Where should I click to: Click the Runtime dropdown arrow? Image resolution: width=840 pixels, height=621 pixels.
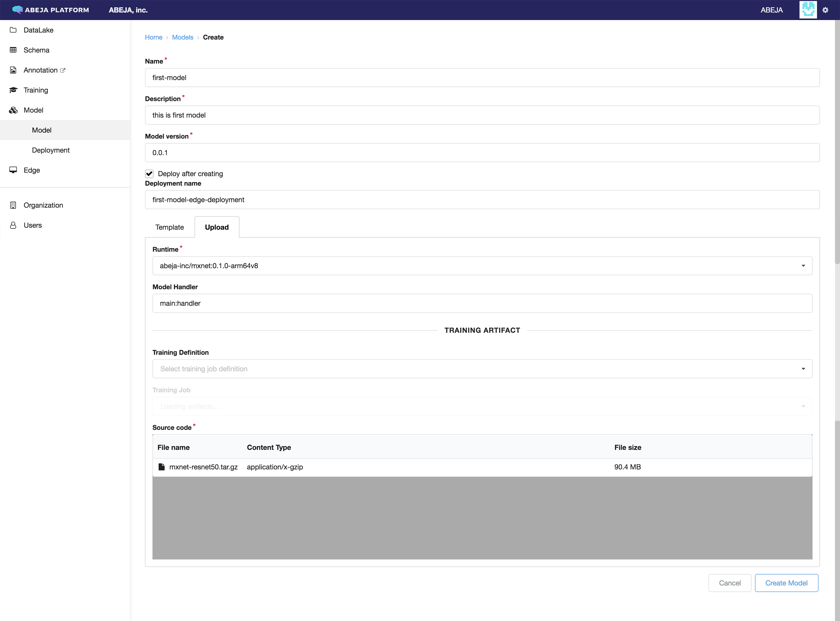[x=803, y=266]
